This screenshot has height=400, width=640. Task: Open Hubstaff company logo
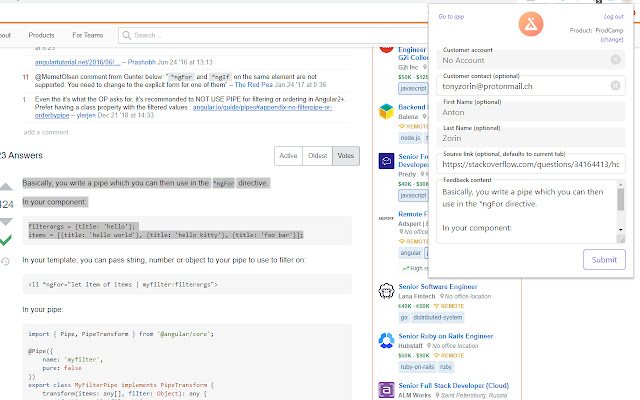coord(386,340)
